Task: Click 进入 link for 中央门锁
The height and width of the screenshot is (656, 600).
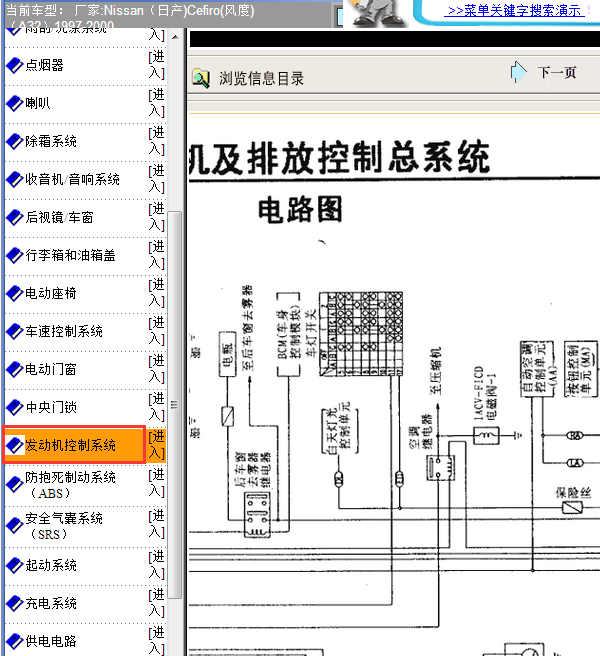Action: pos(157,407)
